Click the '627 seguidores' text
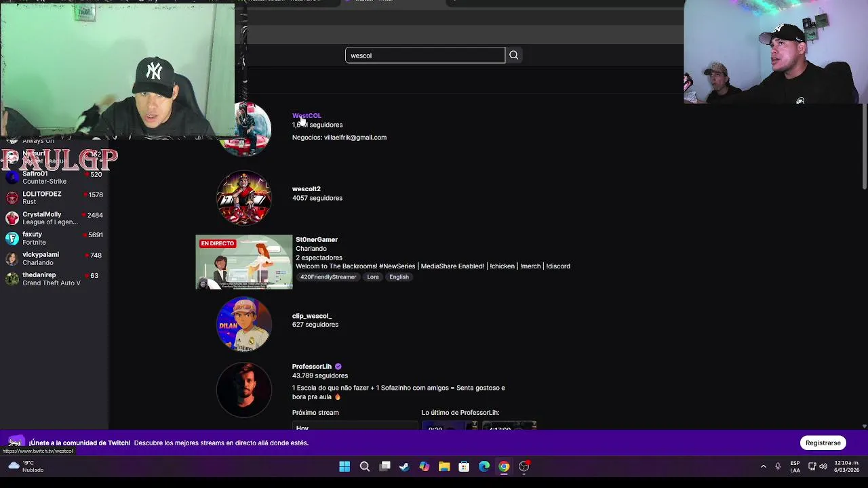Image resolution: width=868 pixels, height=488 pixels. click(315, 325)
